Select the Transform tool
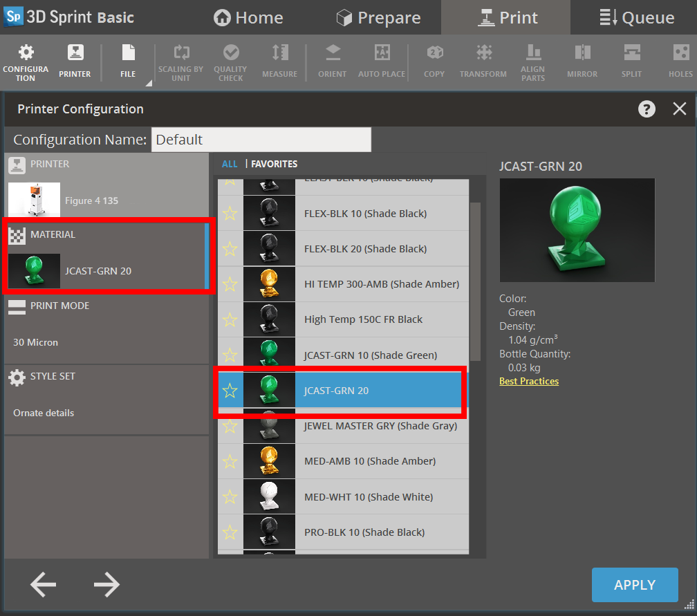 click(483, 61)
